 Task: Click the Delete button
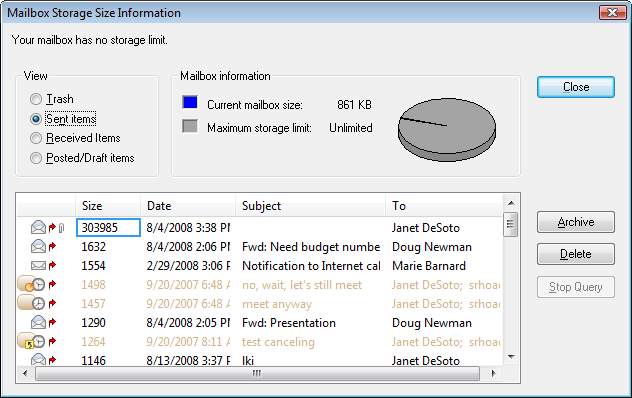pyautogui.click(x=576, y=254)
